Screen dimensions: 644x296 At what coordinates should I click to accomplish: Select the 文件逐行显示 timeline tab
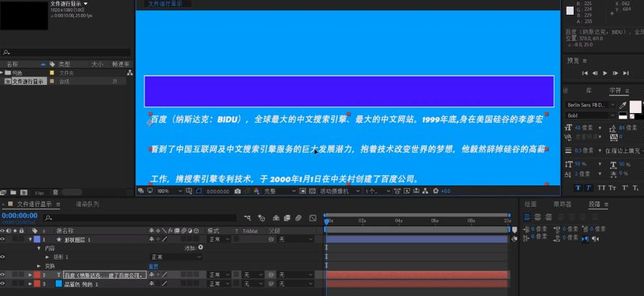[x=34, y=204]
